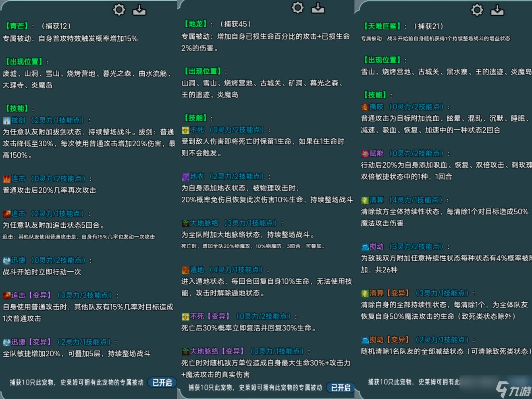Select the 撕咬 skill icon

click(365, 107)
